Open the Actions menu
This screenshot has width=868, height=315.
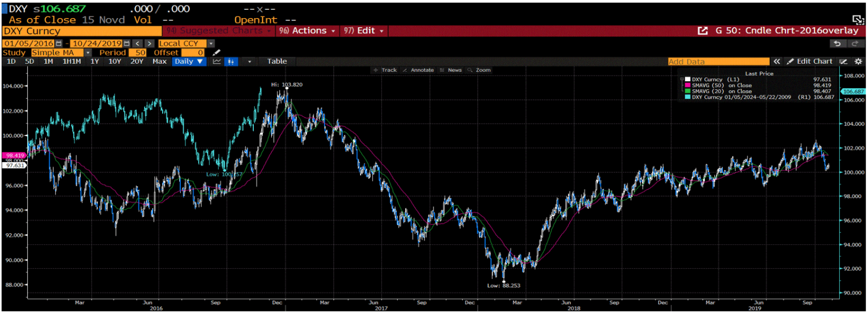[307, 30]
